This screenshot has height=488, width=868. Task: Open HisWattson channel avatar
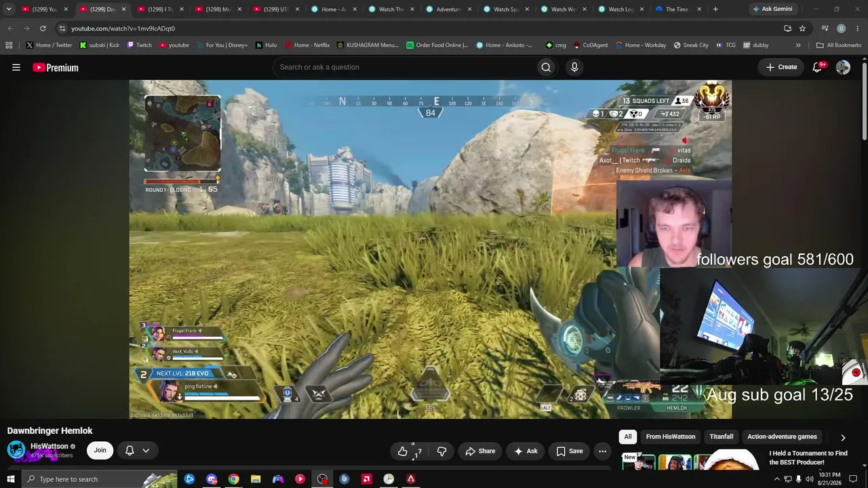[16, 450]
